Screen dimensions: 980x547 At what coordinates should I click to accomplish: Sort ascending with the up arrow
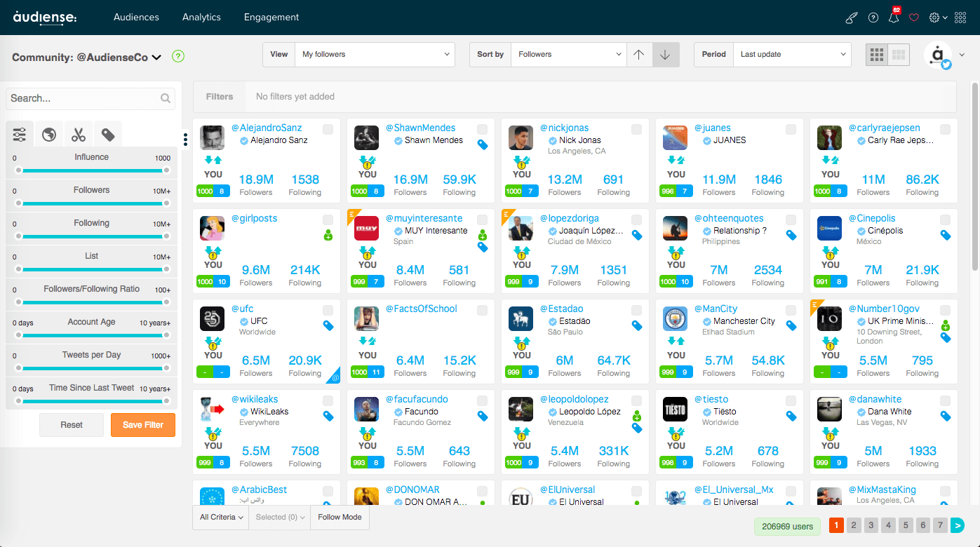tap(639, 55)
